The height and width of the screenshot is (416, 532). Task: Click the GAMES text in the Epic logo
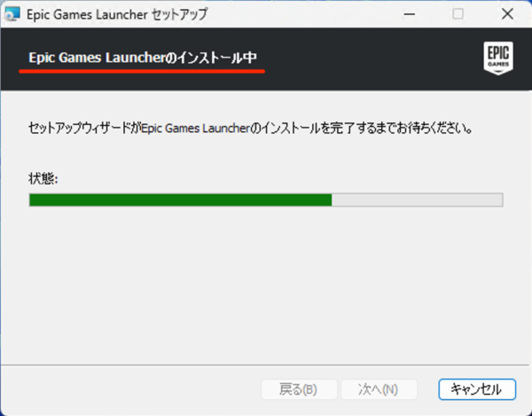(498, 64)
